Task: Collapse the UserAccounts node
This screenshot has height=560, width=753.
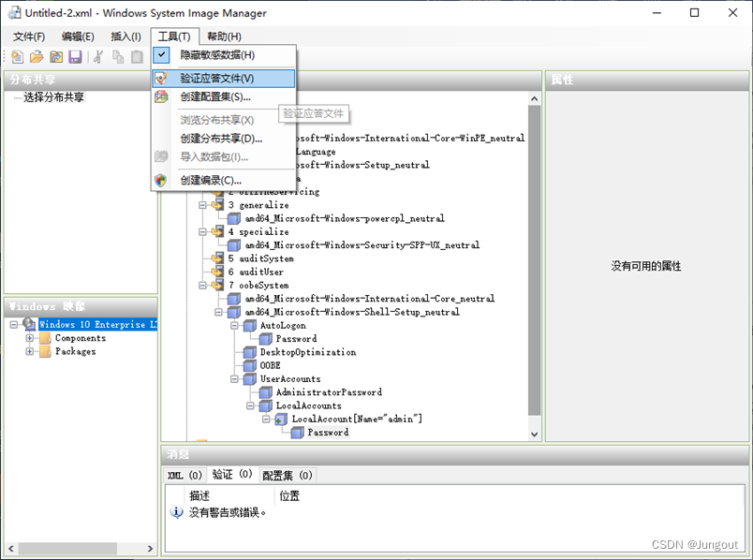Action: pyautogui.click(x=234, y=379)
